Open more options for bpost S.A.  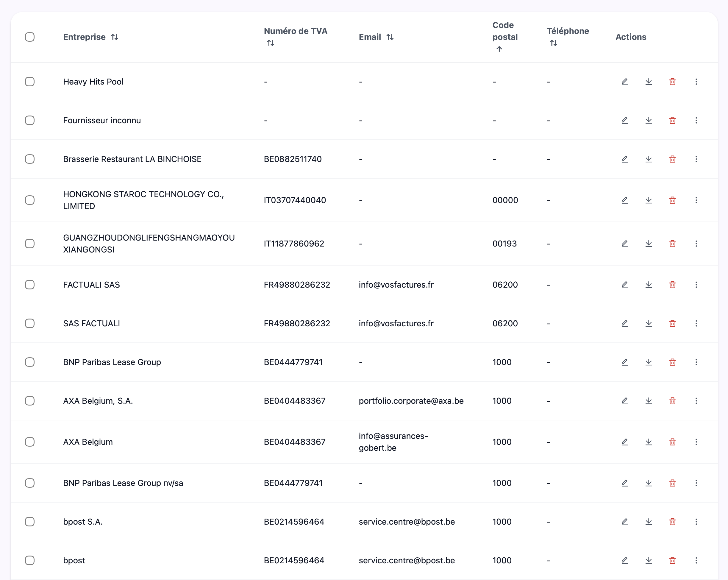[696, 522]
